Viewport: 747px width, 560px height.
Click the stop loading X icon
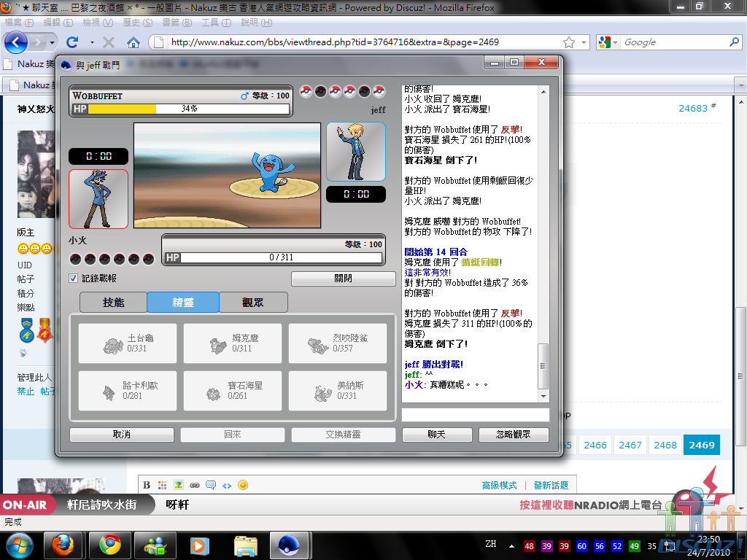[x=109, y=42]
